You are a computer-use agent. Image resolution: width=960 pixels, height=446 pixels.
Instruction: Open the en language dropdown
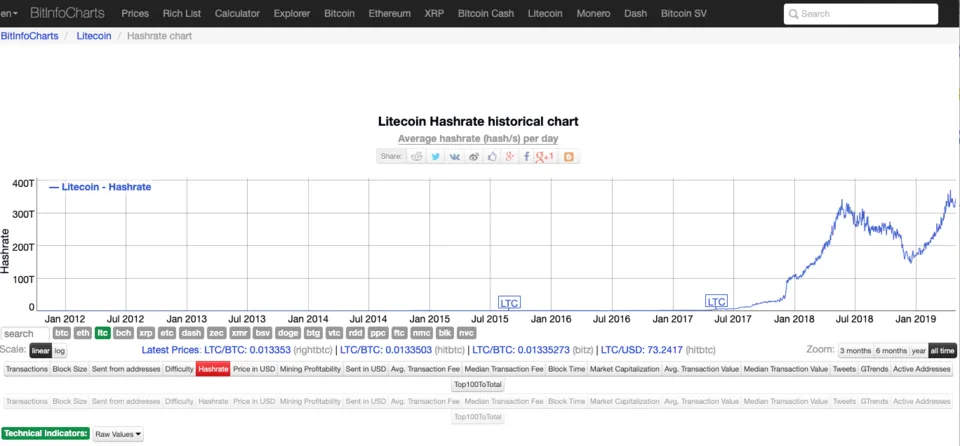coord(9,13)
